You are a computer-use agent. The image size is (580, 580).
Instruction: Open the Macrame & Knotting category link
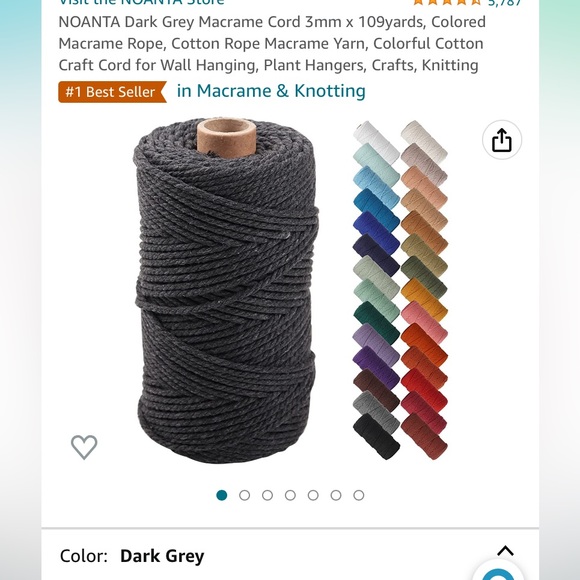click(271, 91)
